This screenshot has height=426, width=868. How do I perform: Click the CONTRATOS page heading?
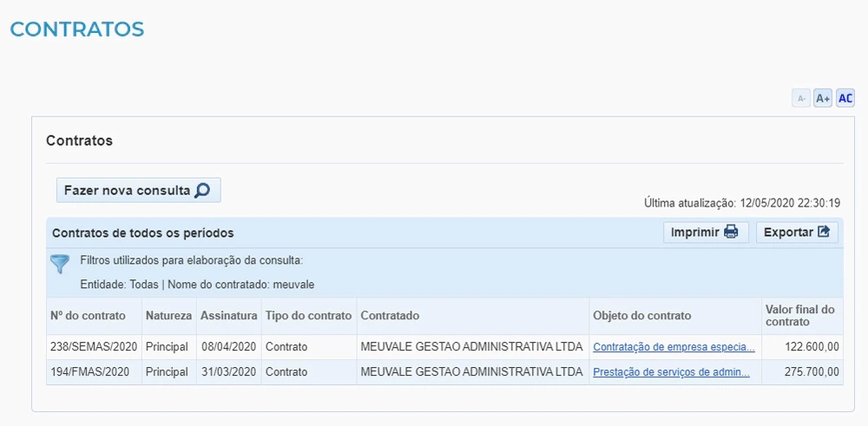coord(77,29)
